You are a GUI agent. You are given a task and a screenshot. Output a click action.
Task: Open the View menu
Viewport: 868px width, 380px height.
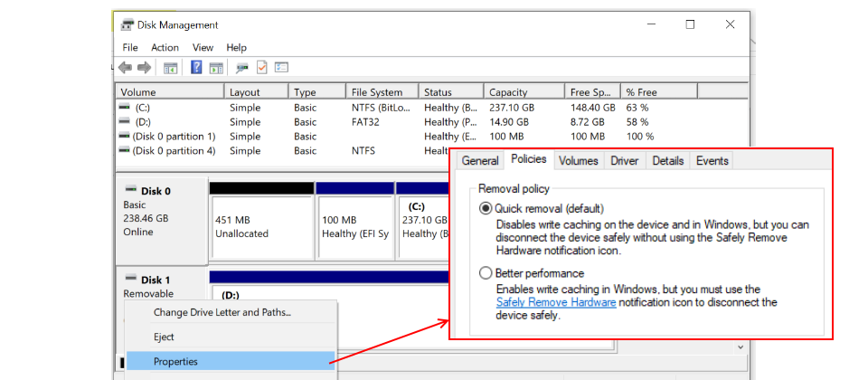[x=203, y=47]
